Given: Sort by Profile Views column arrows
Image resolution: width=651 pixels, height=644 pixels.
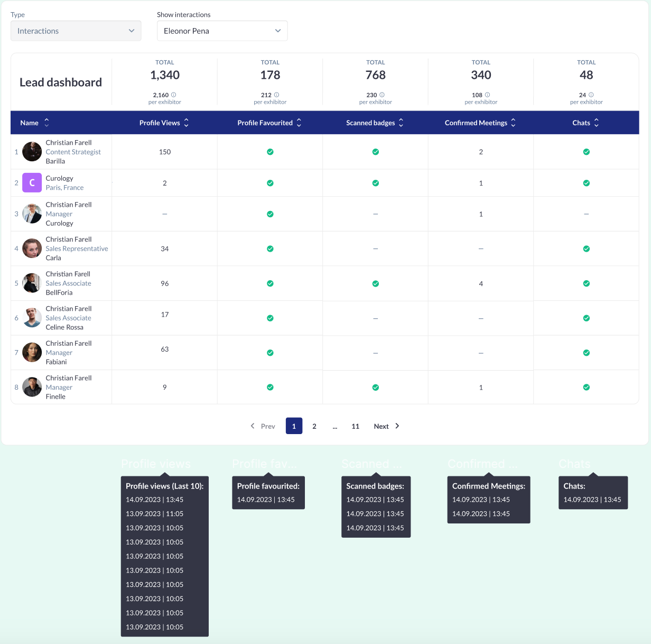Looking at the screenshot, I should click(186, 123).
